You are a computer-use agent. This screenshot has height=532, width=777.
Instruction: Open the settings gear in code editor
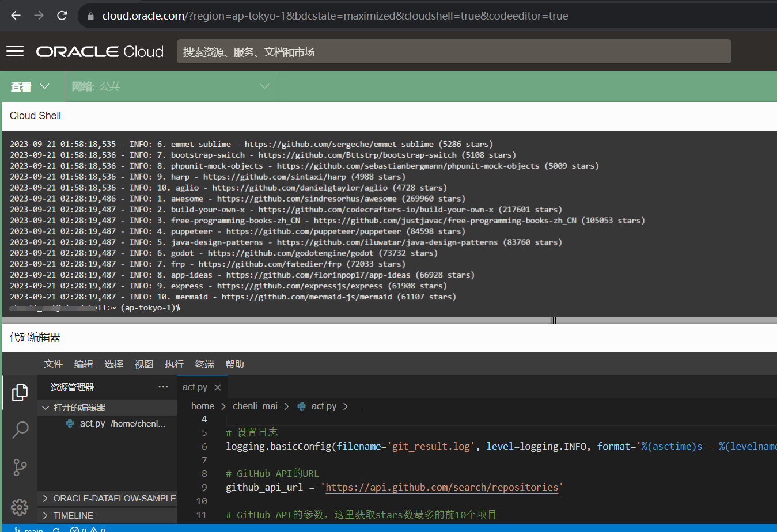(20, 507)
